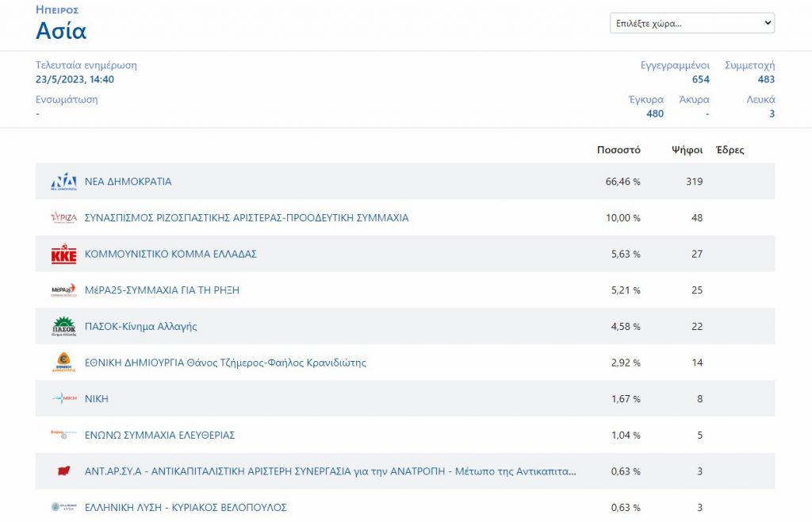This screenshot has width=812, height=522.
Task: Click the Εγγεγραμμένοι value 654
Action: (700, 79)
